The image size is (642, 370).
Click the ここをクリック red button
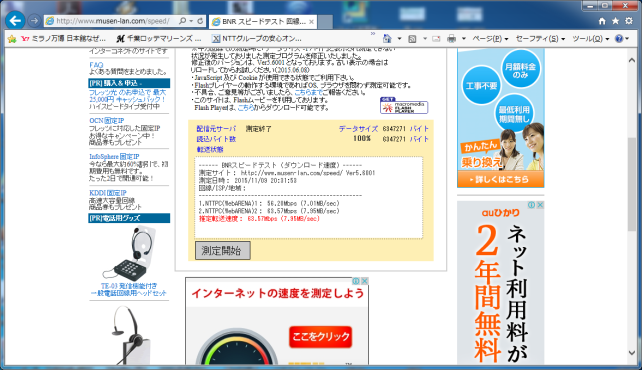321,336
